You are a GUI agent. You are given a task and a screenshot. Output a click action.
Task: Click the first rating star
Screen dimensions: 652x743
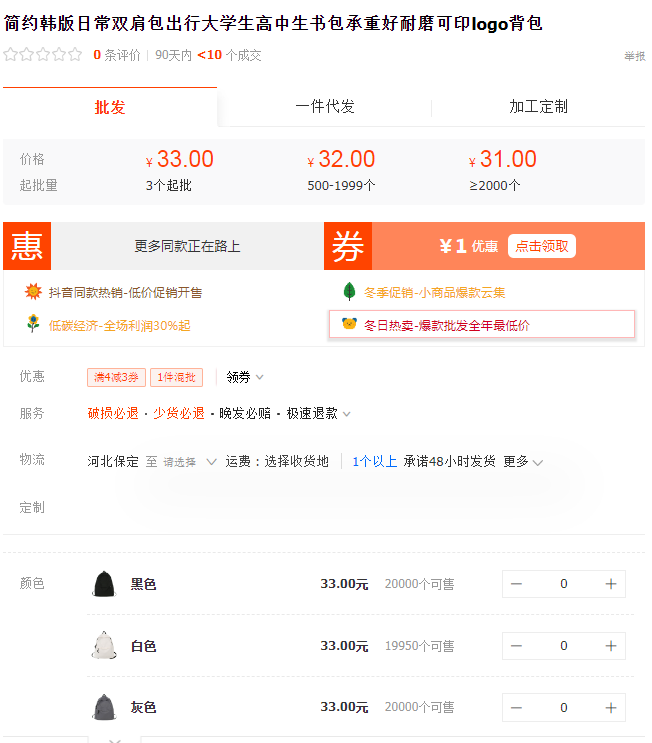(x=10, y=55)
